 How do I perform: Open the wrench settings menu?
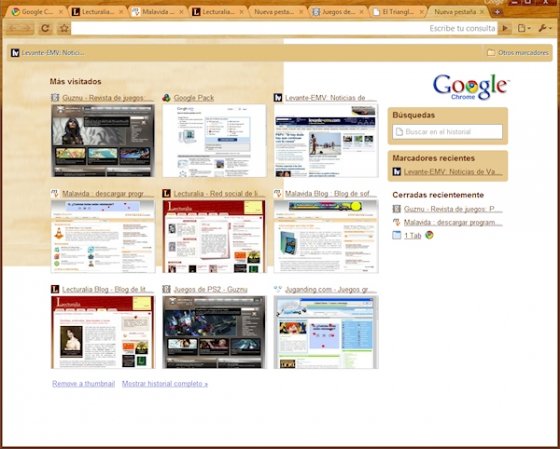point(544,28)
